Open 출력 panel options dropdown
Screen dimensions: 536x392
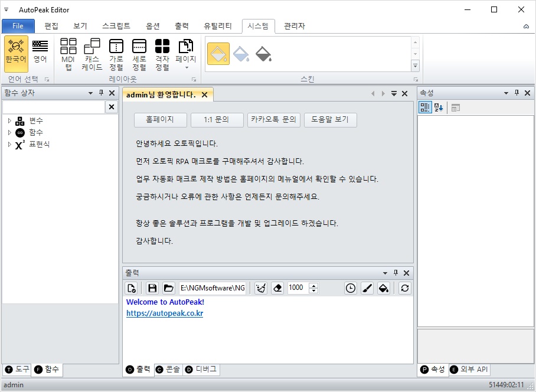point(385,273)
